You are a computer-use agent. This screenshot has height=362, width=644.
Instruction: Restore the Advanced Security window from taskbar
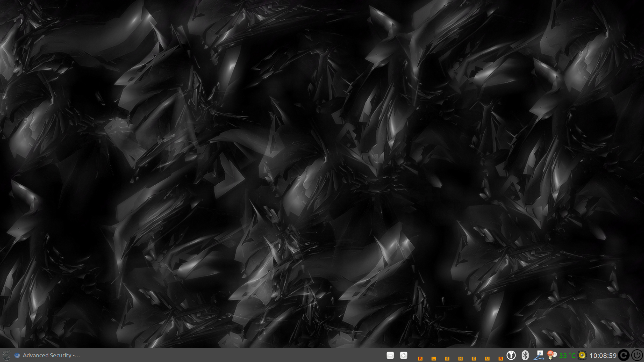point(51,355)
